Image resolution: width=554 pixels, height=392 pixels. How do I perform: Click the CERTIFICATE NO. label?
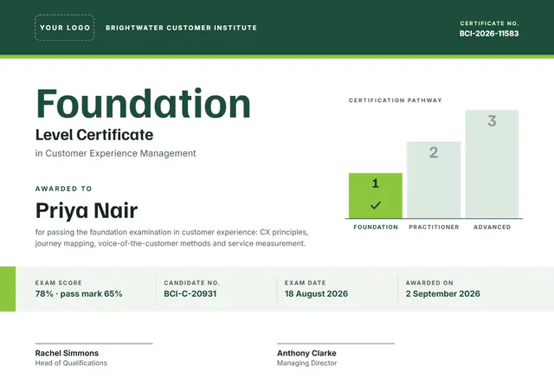pos(489,23)
